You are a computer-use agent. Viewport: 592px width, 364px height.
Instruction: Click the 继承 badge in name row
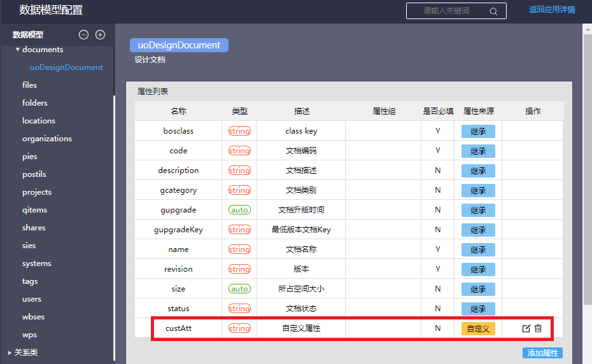pyautogui.click(x=478, y=249)
